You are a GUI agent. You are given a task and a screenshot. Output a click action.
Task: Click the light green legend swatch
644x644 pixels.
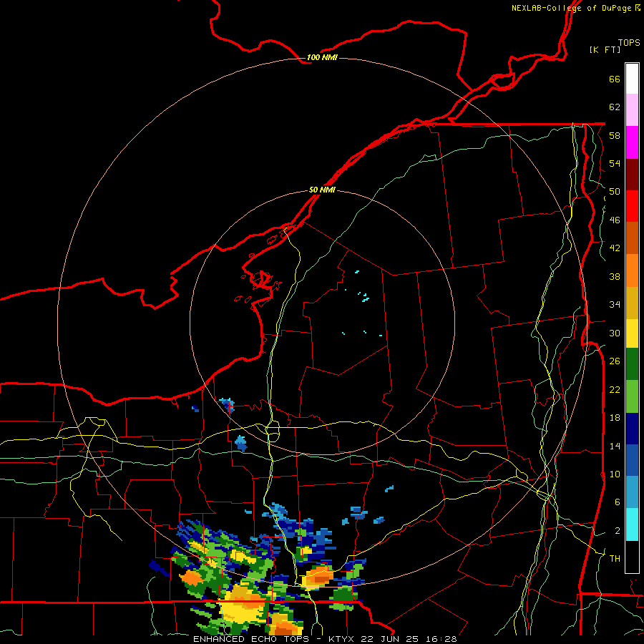tap(632, 396)
